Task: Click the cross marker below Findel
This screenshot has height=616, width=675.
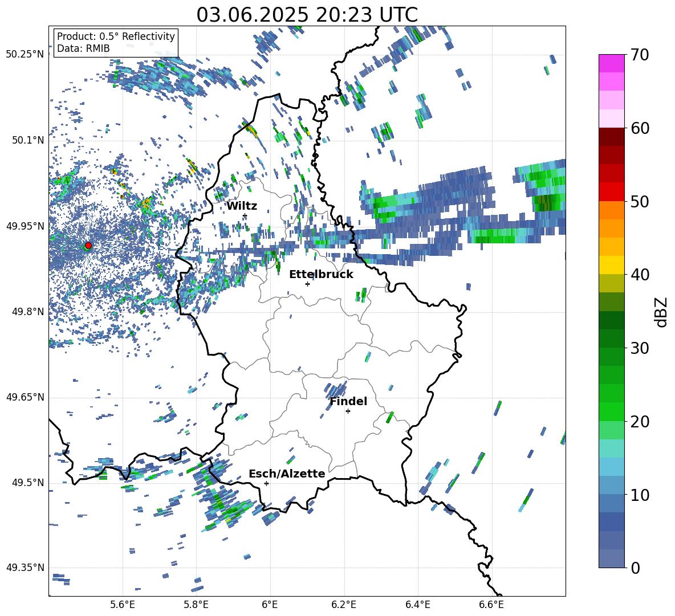Action: tap(348, 411)
